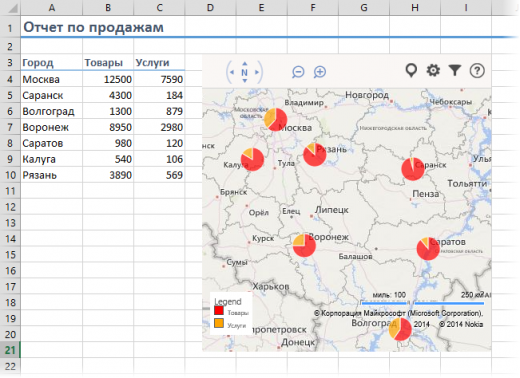The height and width of the screenshot is (378, 520).
Task: Select header cell 'Город'
Action: (52, 62)
